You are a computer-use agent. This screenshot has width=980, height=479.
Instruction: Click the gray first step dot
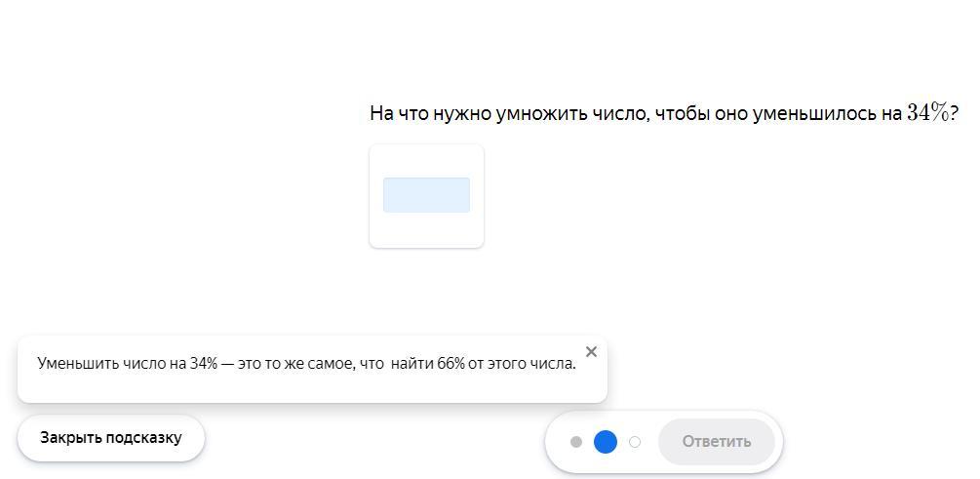coord(576,442)
